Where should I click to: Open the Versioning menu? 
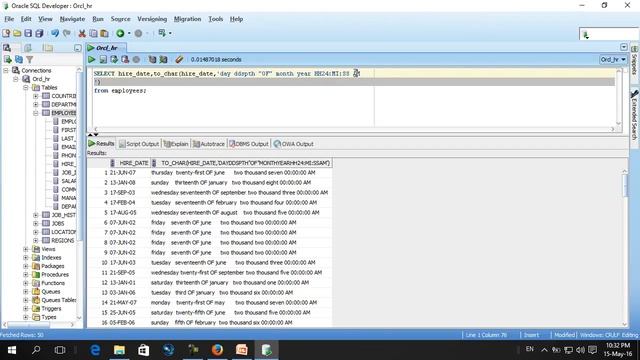click(x=152, y=19)
